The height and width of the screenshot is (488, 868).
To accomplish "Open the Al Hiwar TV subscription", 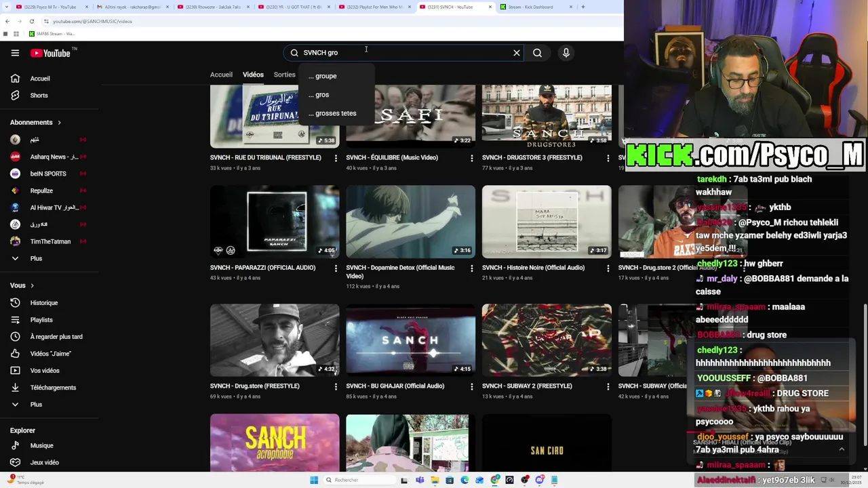I will tap(49, 208).
